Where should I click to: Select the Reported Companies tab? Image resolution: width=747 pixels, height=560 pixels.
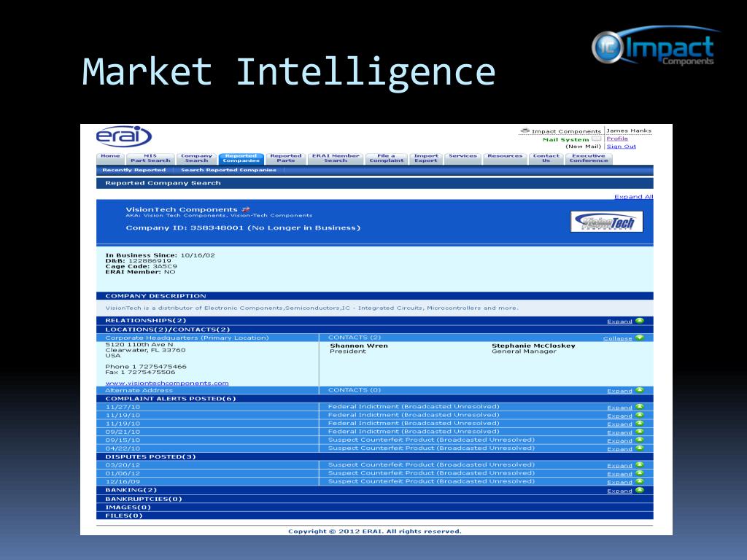tap(241, 158)
